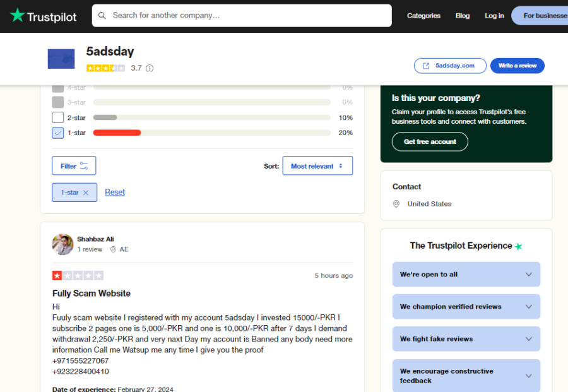Viewport: 568px width, 392px height.
Task: Click the phone number +971555227067
Action: (80, 361)
